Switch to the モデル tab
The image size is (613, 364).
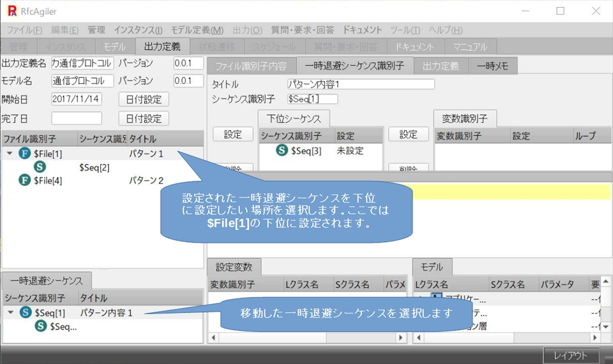coord(114,47)
